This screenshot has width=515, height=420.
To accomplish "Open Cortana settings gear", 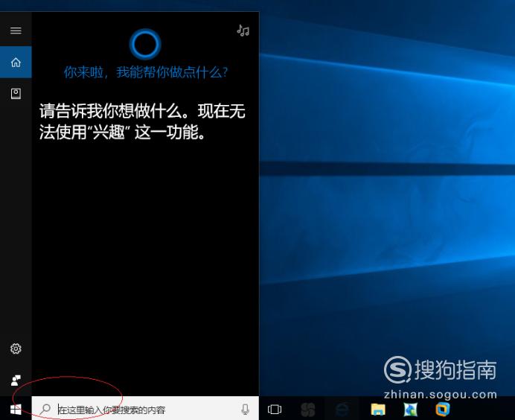I will tap(16, 349).
